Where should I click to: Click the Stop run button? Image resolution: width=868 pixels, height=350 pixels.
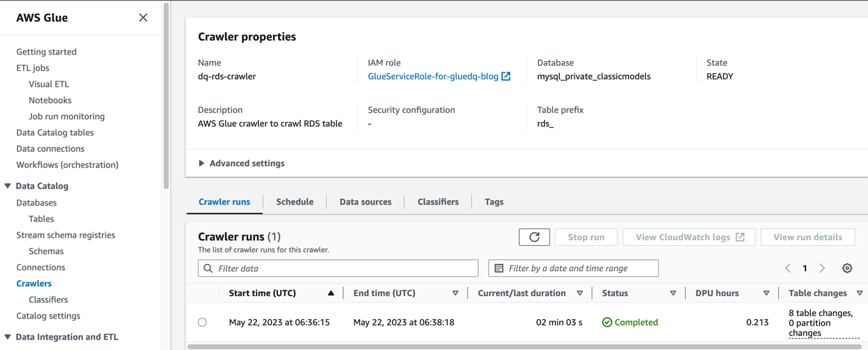(x=587, y=237)
